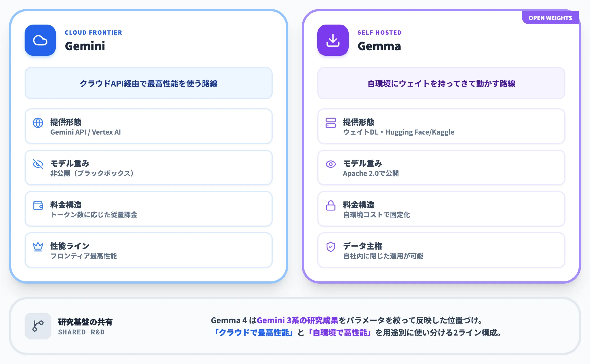Screen dimensions: 590x364
Task: Select the クラウドAPI経由で最高性能を使う路線 banner
Action: click(x=149, y=83)
